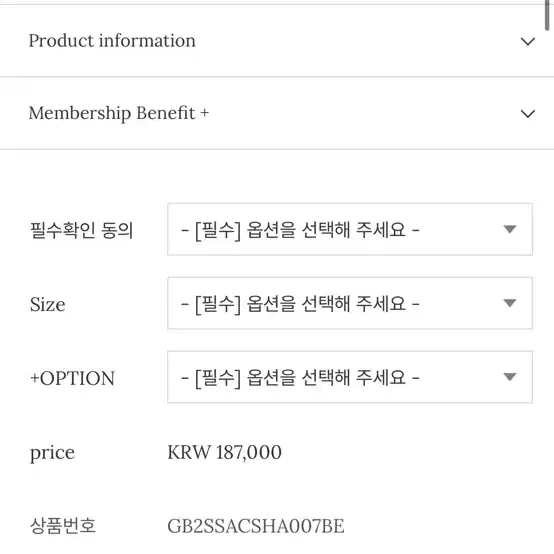Click the triangle arrow in 필수확인 동의 dropdown

click(510, 229)
